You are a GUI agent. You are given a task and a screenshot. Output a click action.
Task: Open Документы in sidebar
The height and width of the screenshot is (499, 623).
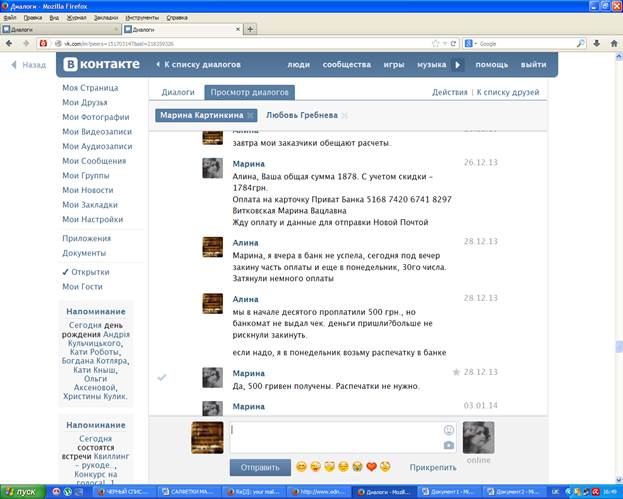pos(84,253)
